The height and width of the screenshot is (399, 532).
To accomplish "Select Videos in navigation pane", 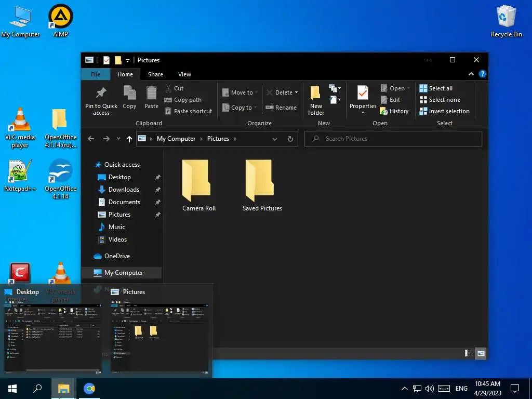I will tap(117, 240).
